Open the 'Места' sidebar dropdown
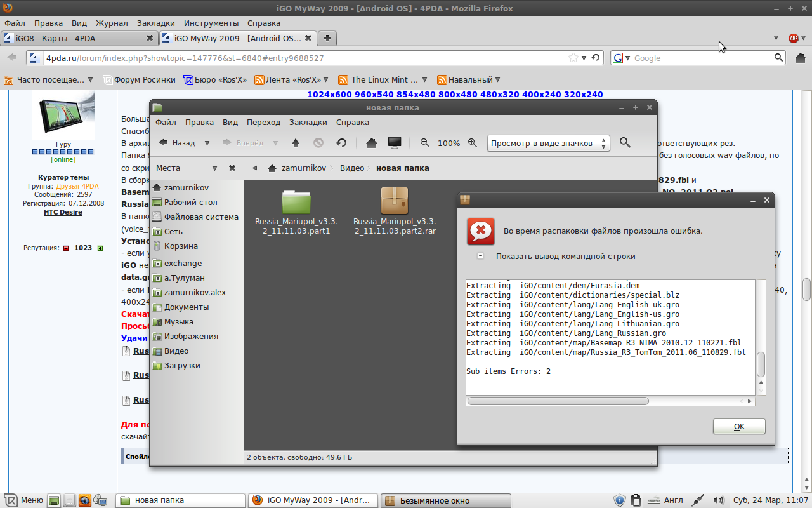The height and width of the screenshot is (508, 812). (x=214, y=168)
